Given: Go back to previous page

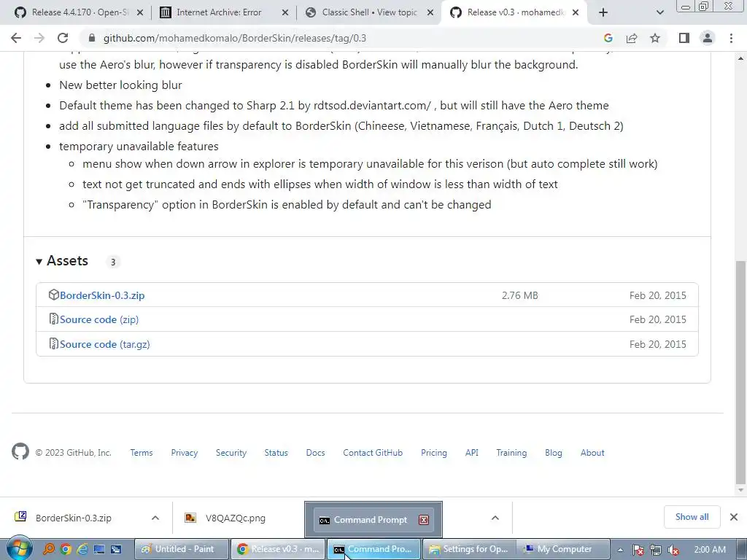Looking at the screenshot, I should pyautogui.click(x=16, y=38).
